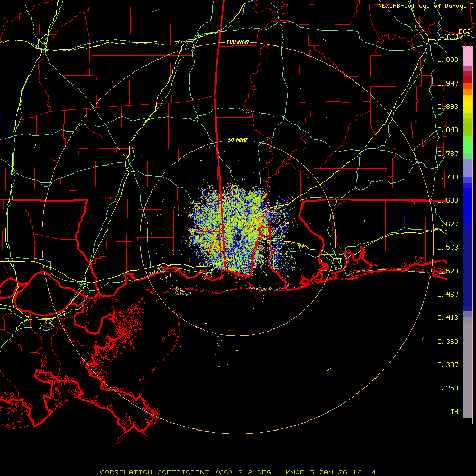This screenshot has height=476, width=476.
Task: Click the 0.520 scale label
Action: (x=448, y=271)
